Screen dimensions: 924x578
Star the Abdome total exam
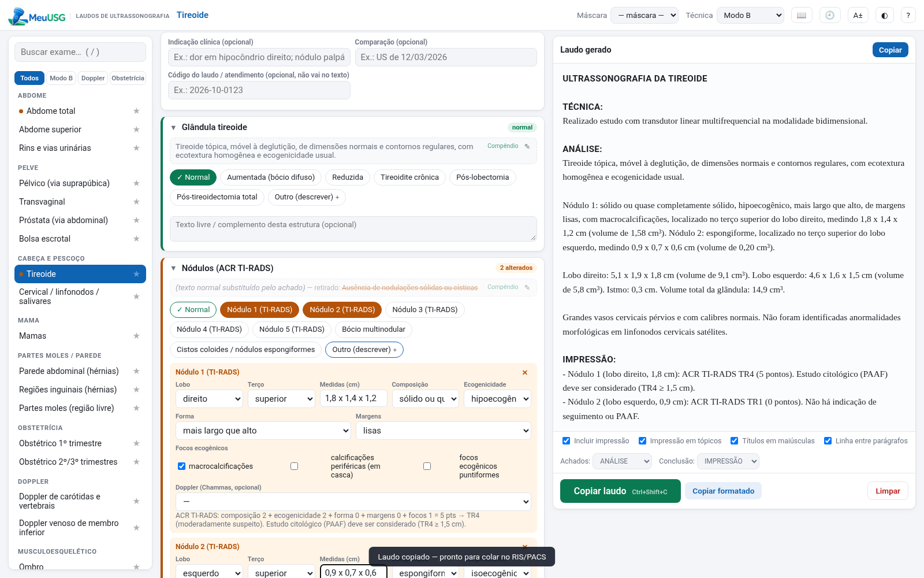click(137, 111)
